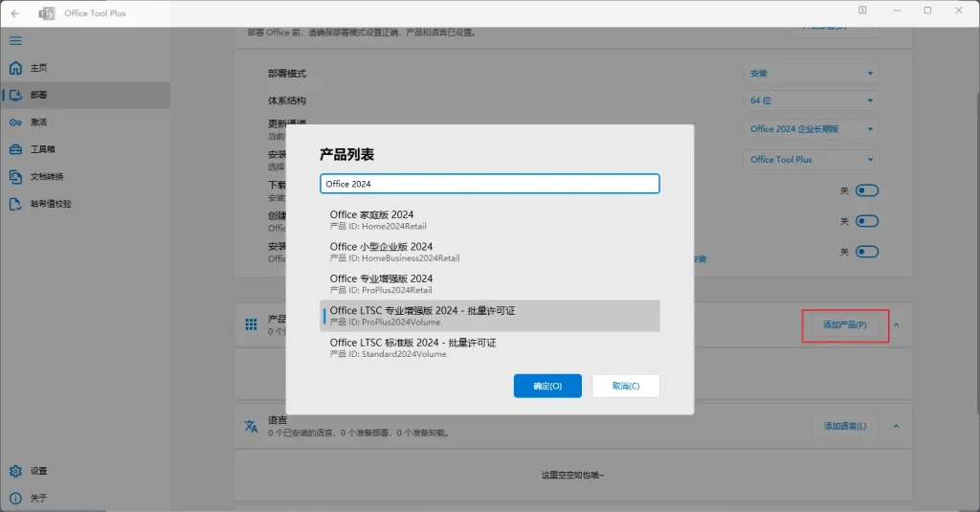Screen dimensions: 980x512
Task: Open the hamburger navigation menu
Action: point(15,40)
